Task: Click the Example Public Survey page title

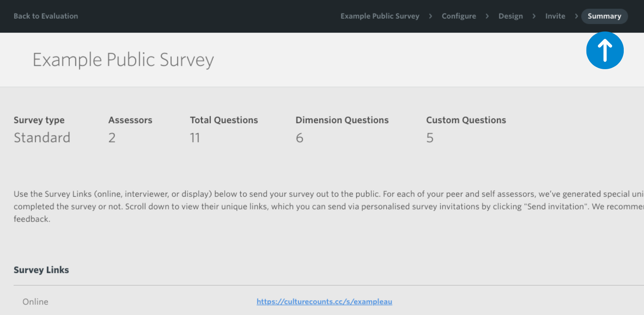Action: [x=123, y=60]
